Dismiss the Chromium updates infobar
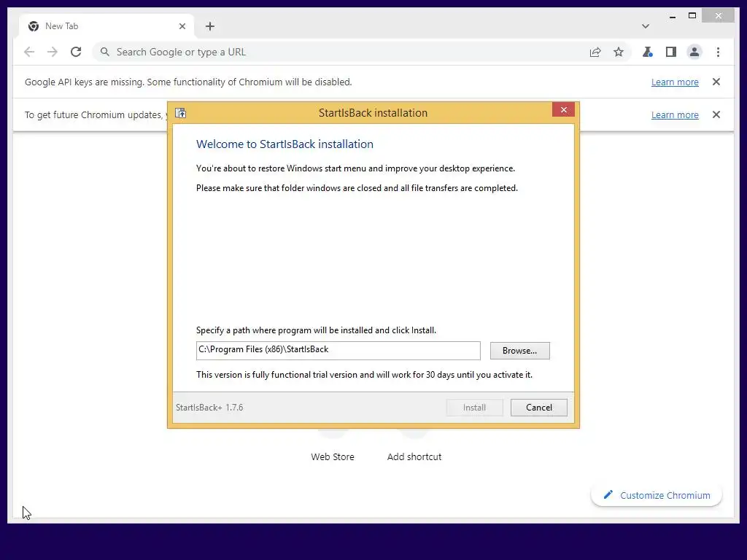 pyautogui.click(x=716, y=114)
